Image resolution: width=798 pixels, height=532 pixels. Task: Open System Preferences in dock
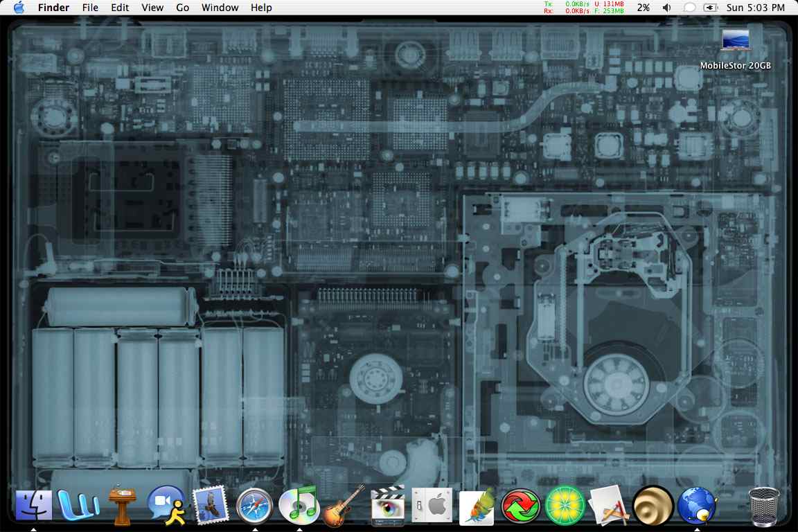click(432, 506)
